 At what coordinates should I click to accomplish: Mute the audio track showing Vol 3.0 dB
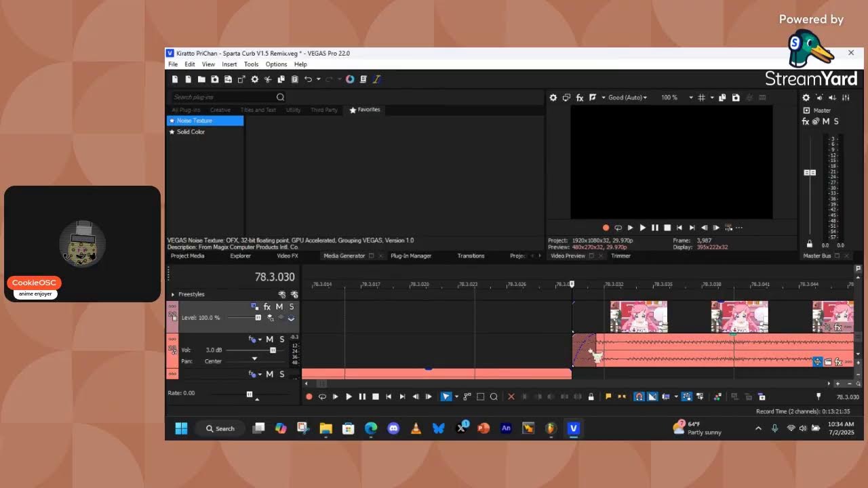tap(269, 339)
